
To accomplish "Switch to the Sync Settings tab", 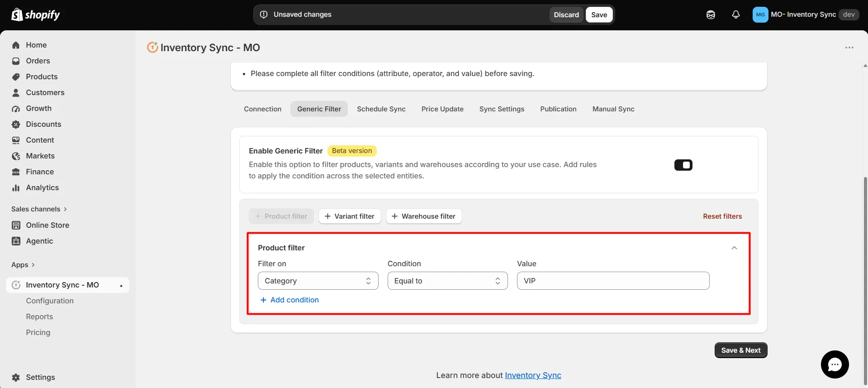I will [x=502, y=109].
